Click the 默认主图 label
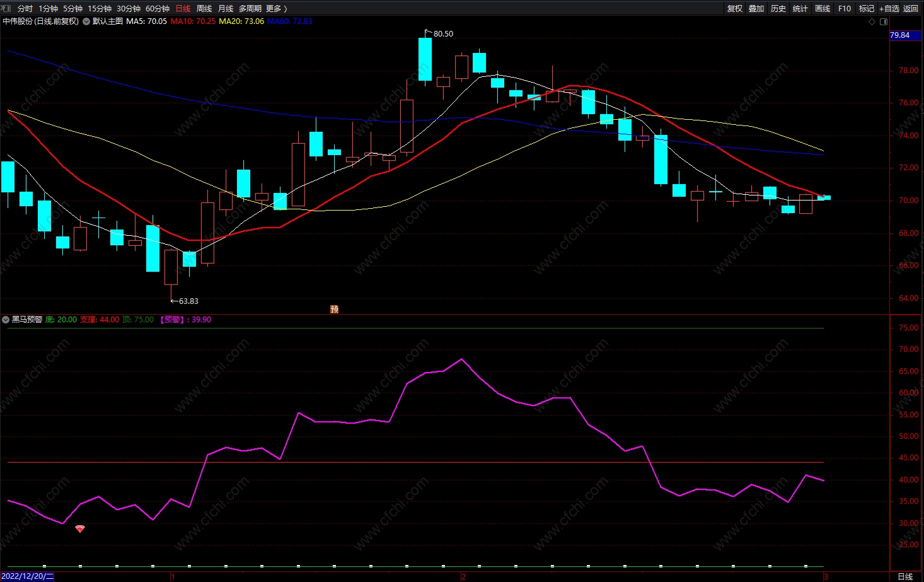924x582 pixels. click(x=108, y=21)
